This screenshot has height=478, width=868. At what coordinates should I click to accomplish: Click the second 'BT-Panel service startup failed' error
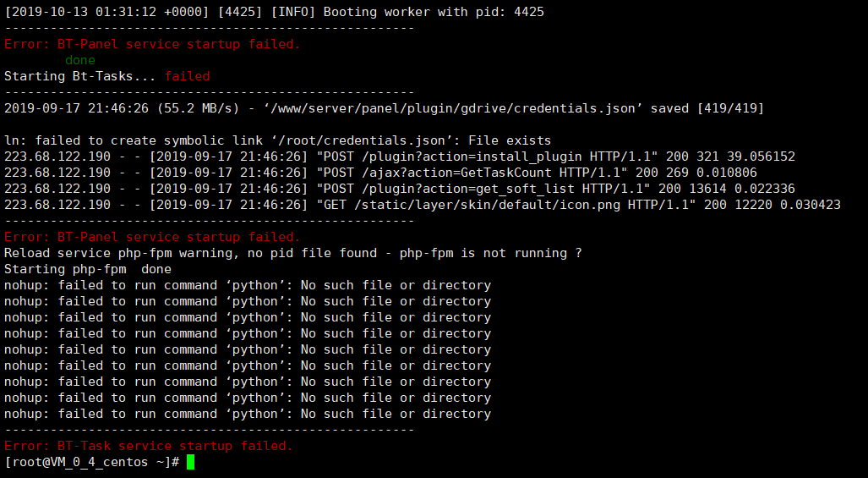click(x=152, y=237)
